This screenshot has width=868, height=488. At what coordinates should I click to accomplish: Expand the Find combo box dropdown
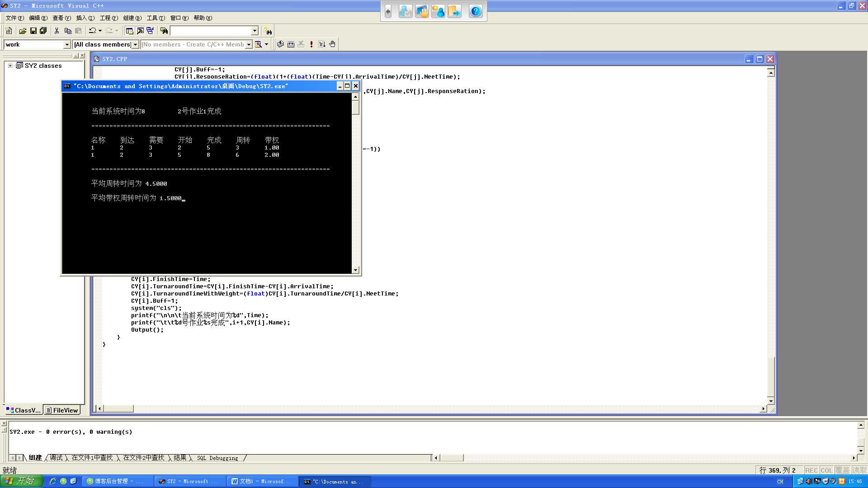point(255,31)
